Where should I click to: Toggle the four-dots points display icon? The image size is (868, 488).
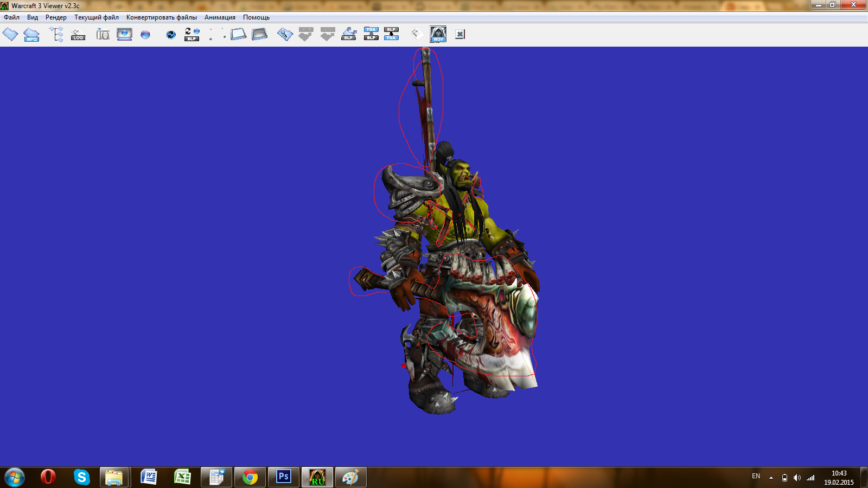click(x=217, y=34)
